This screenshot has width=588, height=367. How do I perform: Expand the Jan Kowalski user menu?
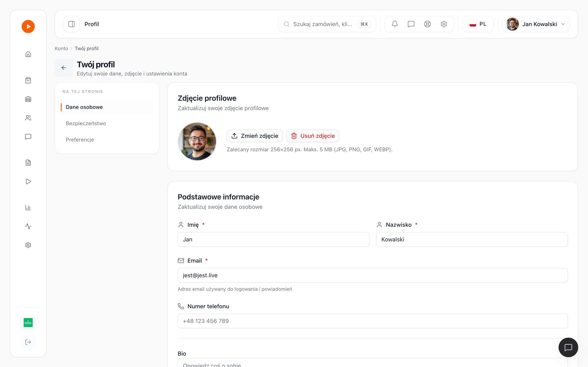point(536,24)
